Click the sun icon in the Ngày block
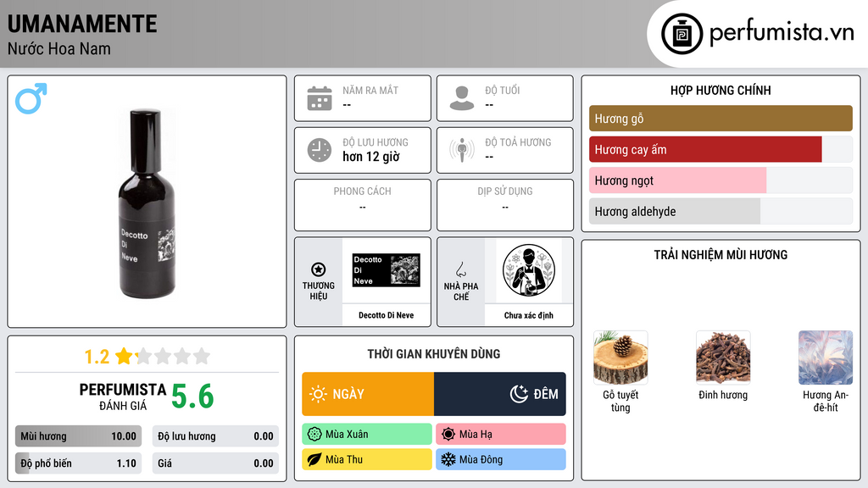Image resolution: width=868 pixels, height=488 pixels. pos(319,394)
